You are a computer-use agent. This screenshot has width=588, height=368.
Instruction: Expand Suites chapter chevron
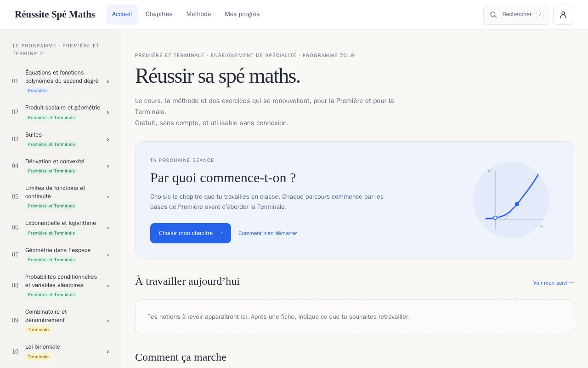tap(108, 139)
